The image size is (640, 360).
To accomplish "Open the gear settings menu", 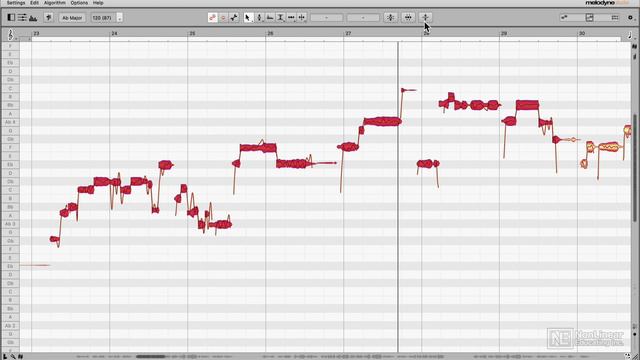I will 631,18.
